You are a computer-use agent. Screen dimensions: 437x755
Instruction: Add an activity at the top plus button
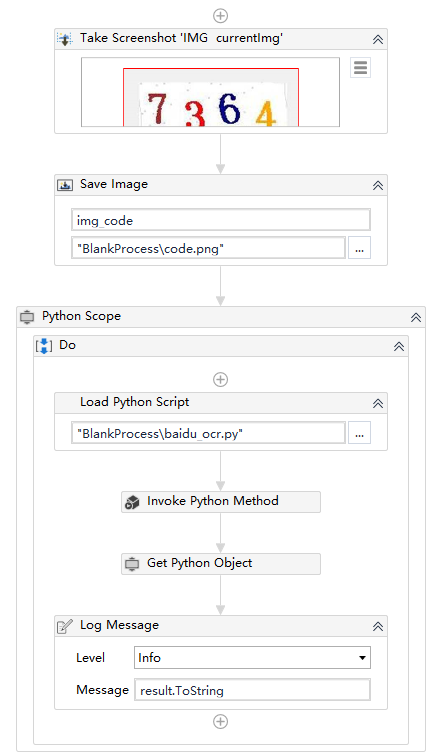tap(220, 15)
